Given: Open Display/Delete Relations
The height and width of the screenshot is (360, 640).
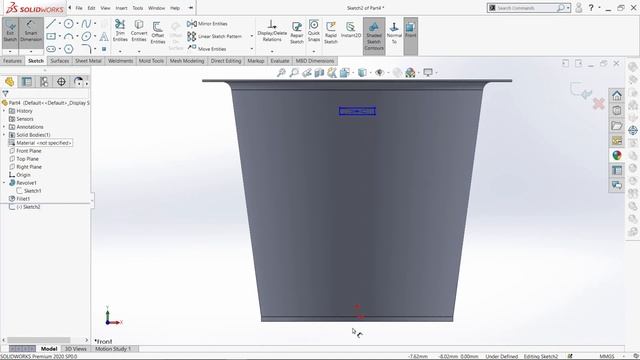Looking at the screenshot, I should (272, 31).
